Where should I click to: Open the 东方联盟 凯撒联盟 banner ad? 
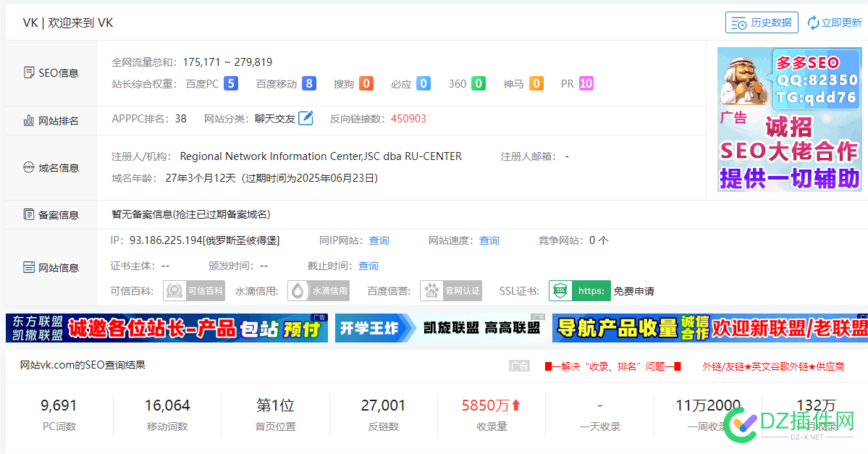pyautogui.click(x=167, y=328)
